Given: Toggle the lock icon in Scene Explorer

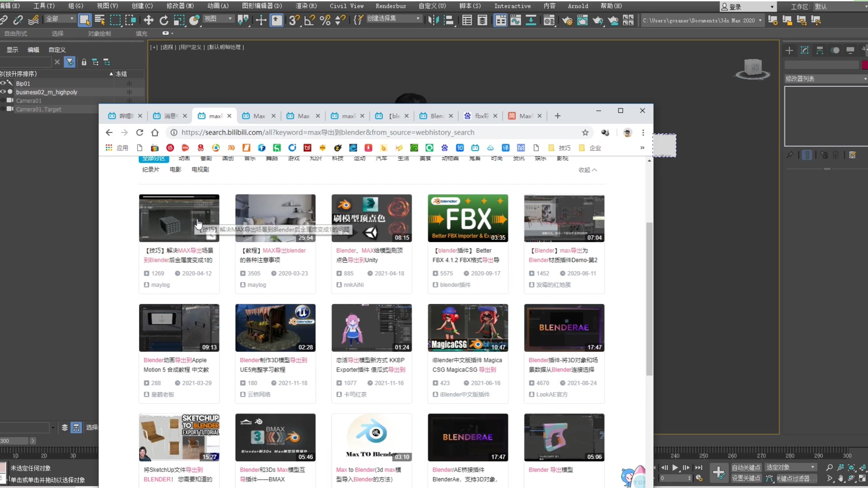Looking at the screenshot, I should [x=84, y=62].
